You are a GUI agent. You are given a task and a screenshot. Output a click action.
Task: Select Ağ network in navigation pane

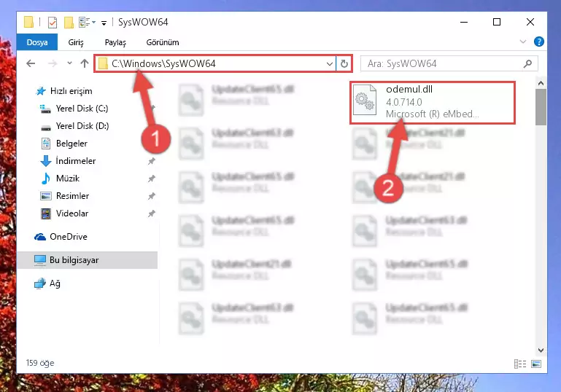(x=55, y=283)
